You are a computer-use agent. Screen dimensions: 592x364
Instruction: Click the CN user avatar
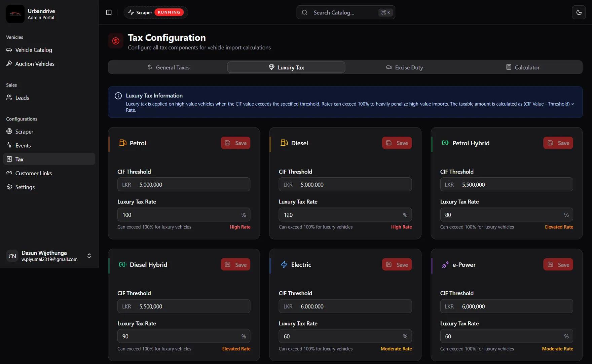tap(12, 256)
